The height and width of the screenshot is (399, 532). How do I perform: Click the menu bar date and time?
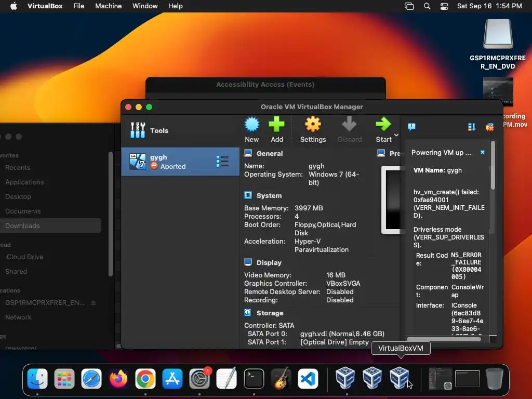coord(489,6)
